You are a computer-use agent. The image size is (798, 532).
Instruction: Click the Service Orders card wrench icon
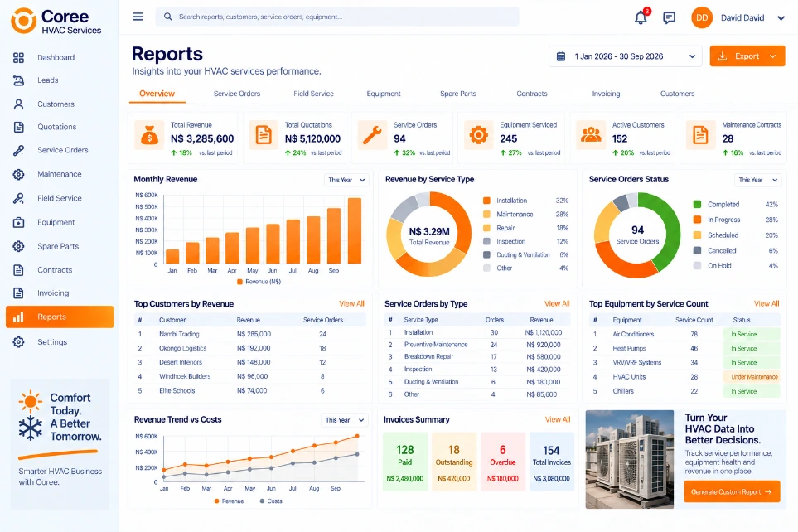point(372,135)
